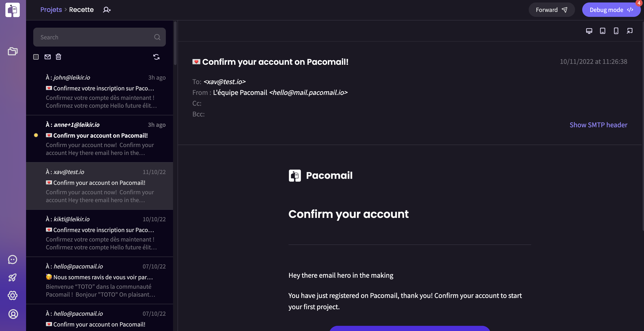Screen dimensions: 644x331
Task: Click the Search input field
Action: click(x=100, y=37)
